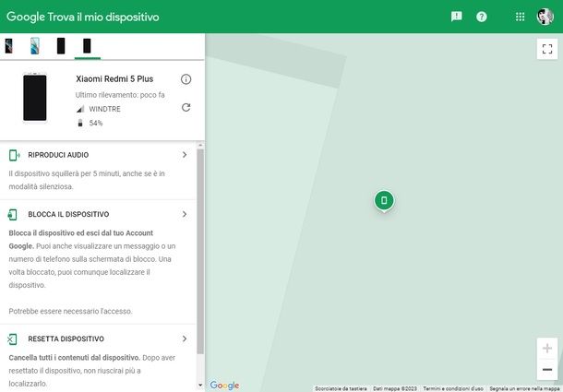Open Termini e condizioni d'uso link
Screen dimensions: 563x392
453,388
